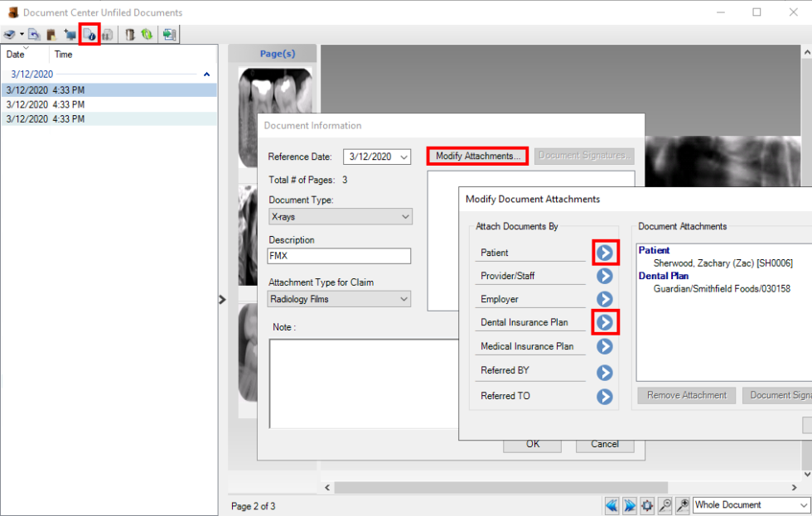The height and width of the screenshot is (516, 812).
Task: Click the horizontal scrollbar left arrow
Action: tap(327, 488)
